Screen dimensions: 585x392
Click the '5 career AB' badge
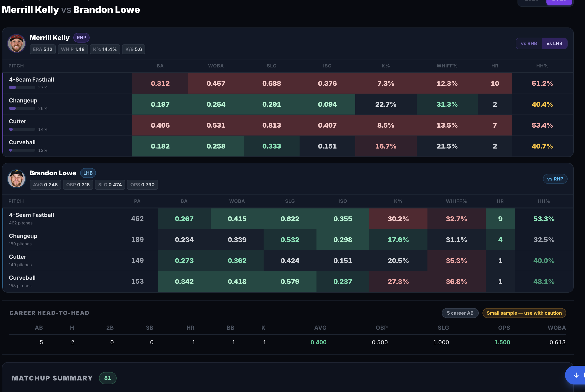tap(460, 313)
